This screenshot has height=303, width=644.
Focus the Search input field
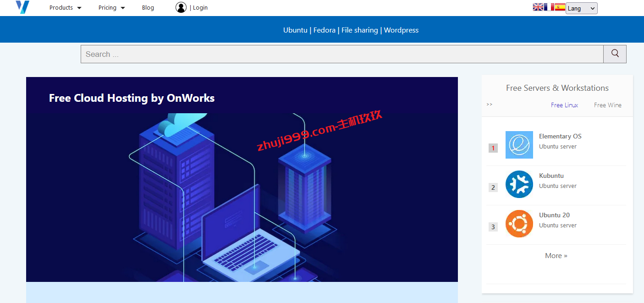342,54
